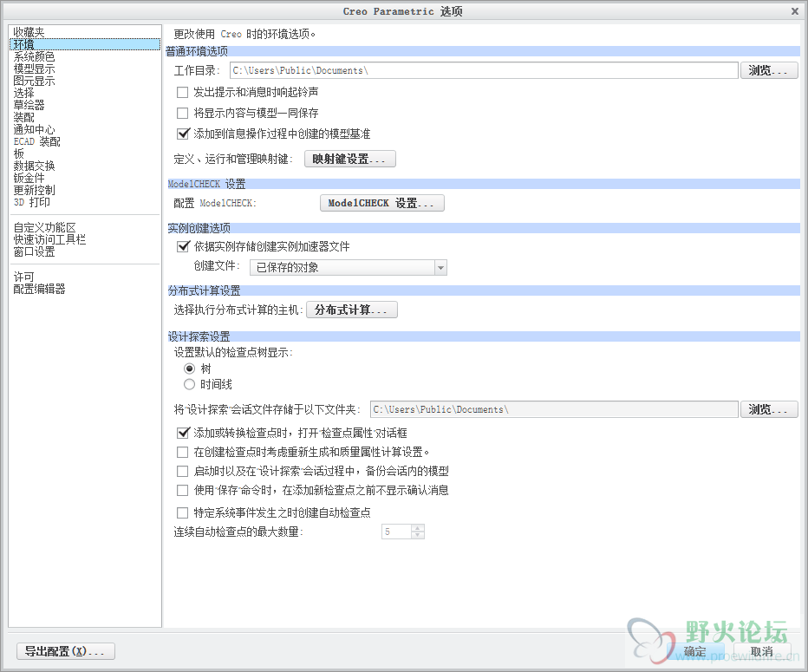Click 映射键设置 button
This screenshot has height=672, width=808.
(x=350, y=159)
